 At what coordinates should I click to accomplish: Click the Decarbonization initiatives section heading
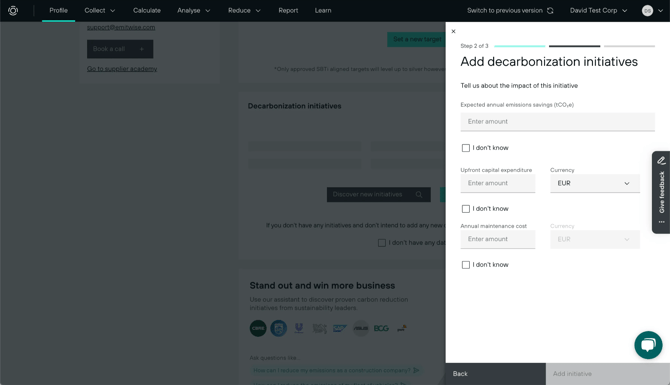pyautogui.click(x=294, y=106)
